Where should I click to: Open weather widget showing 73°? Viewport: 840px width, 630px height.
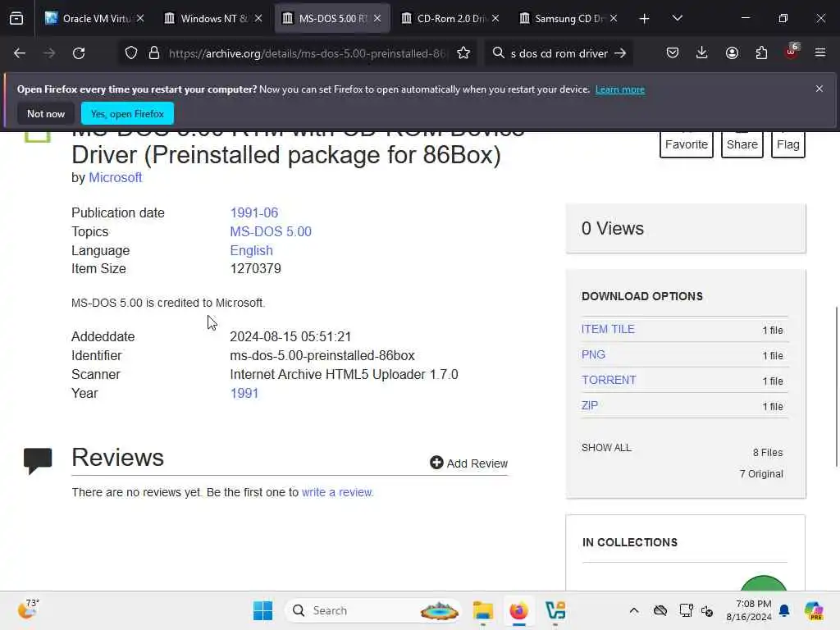[28, 609]
